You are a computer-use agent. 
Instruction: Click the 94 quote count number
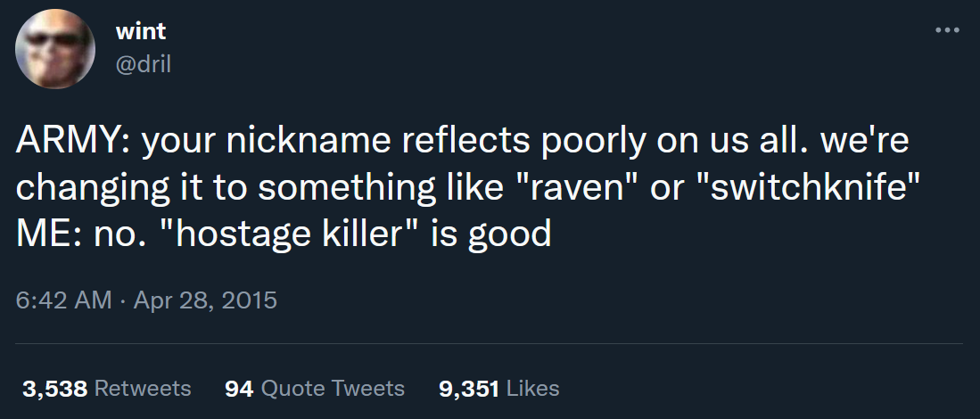tap(238, 389)
